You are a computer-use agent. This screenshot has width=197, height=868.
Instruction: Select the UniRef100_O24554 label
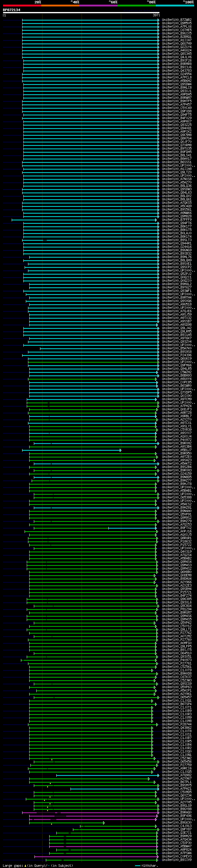tap(177, 74)
